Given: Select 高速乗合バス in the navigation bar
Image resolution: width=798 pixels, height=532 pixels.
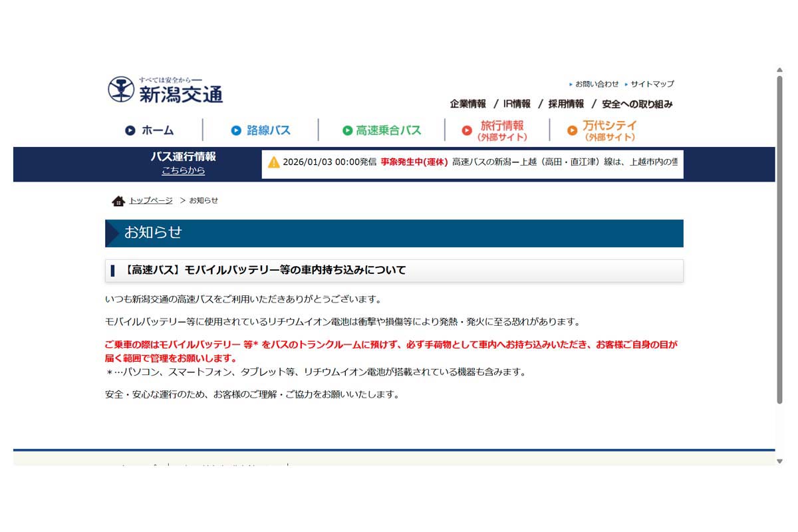Looking at the screenshot, I should [x=389, y=130].
